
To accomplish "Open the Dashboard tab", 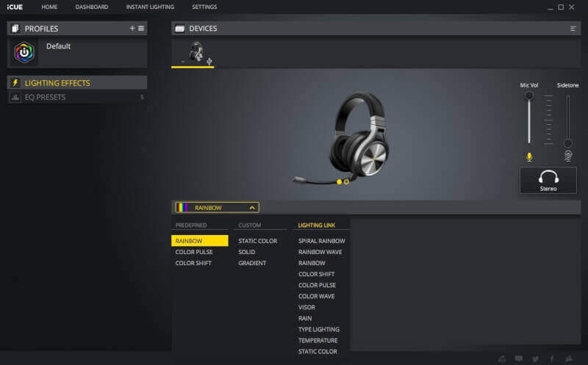I will point(92,7).
